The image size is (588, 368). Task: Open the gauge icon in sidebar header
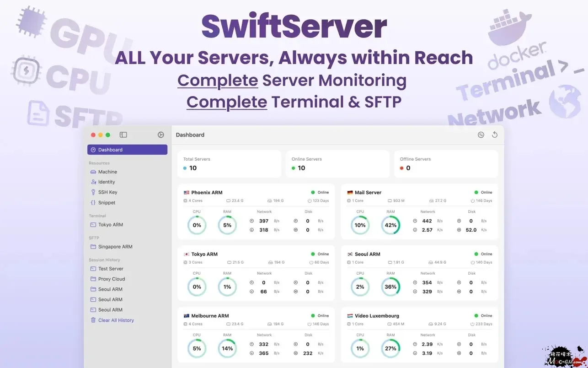pos(160,135)
